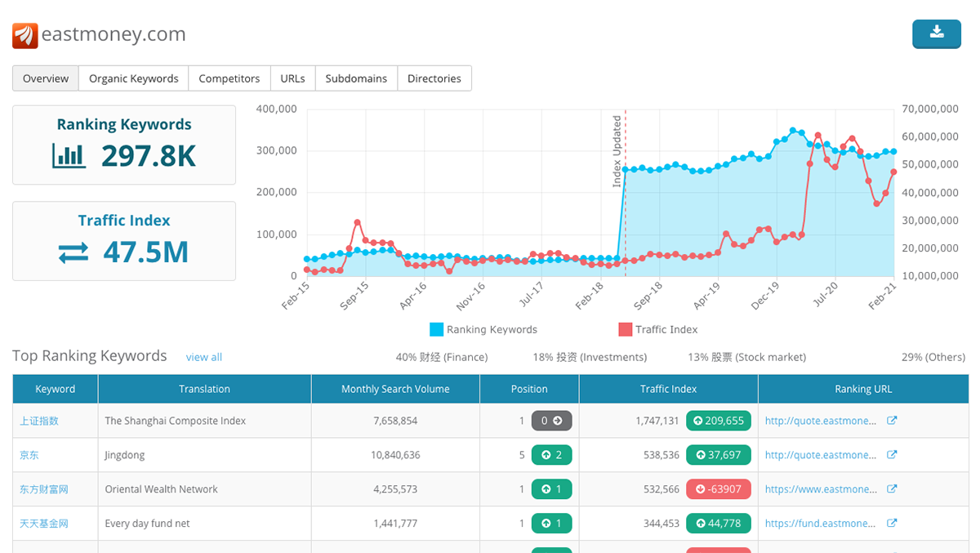
Task: Sort by the Position column header
Action: pyautogui.click(x=529, y=389)
